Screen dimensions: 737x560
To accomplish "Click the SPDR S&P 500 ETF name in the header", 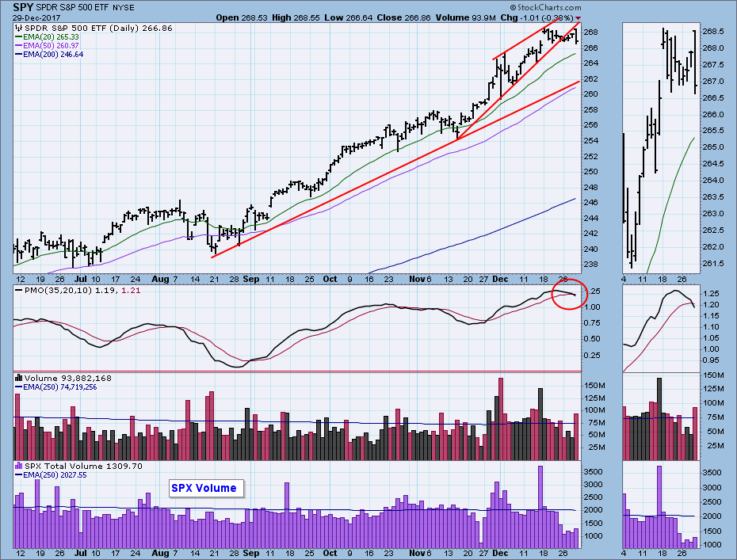I will [72, 7].
